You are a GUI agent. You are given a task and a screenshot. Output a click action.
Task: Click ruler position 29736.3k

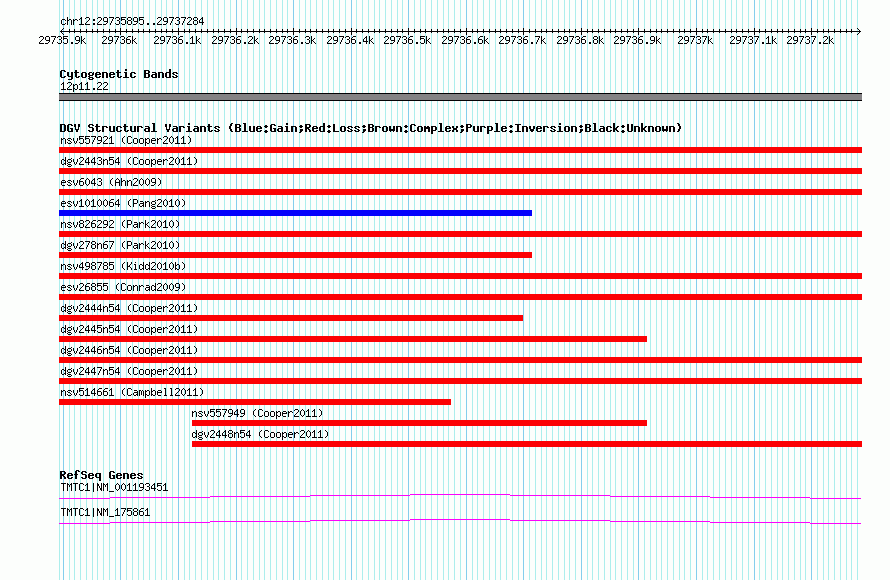tap(292, 40)
